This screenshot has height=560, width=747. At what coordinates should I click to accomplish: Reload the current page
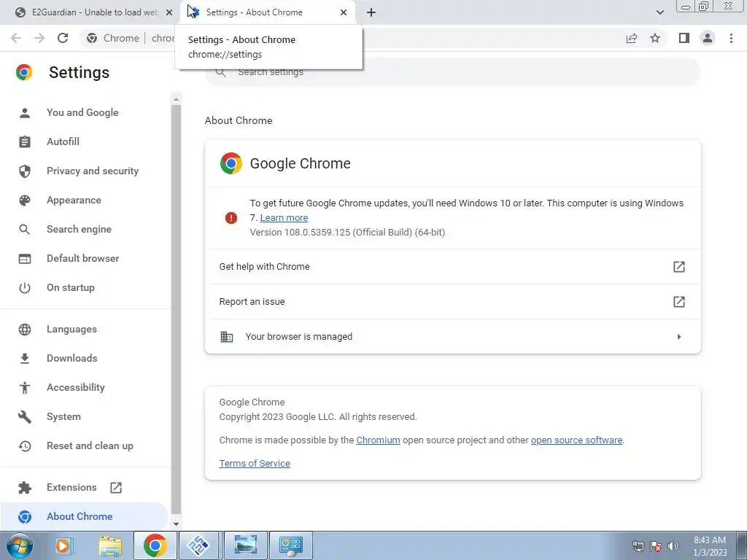(x=63, y=38)
